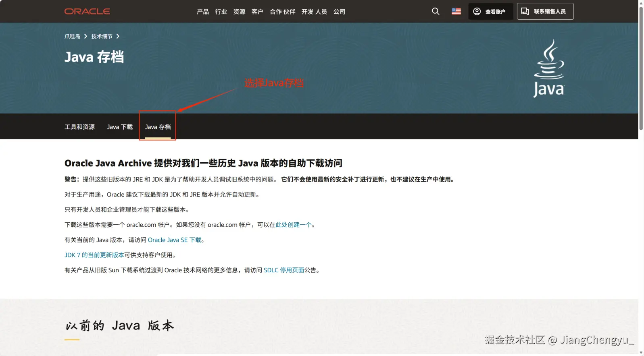This screenshot has width=644, height=356.
Task: Click the US flag country selector
Action: pyautogui.click(x=456, y=11)
